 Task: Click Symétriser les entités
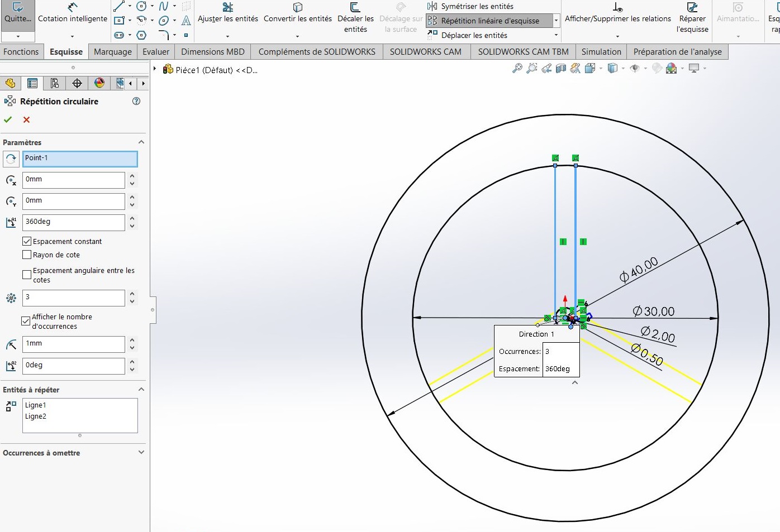click(x=470, y=6)
